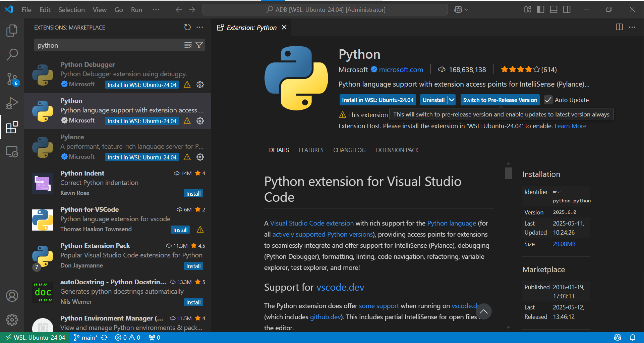Open the manage gear for Python Debugger
The height and width of the screenshot is (343, 644).
tap(200, 85)
